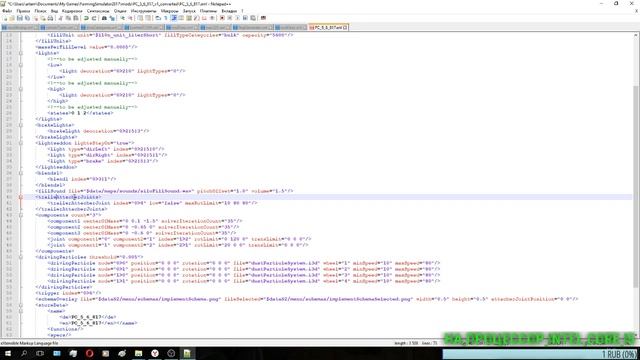Collapse the <lights> block fold marker
The image size is (640, 360).
pyautogui.click(x=21, y=53)
